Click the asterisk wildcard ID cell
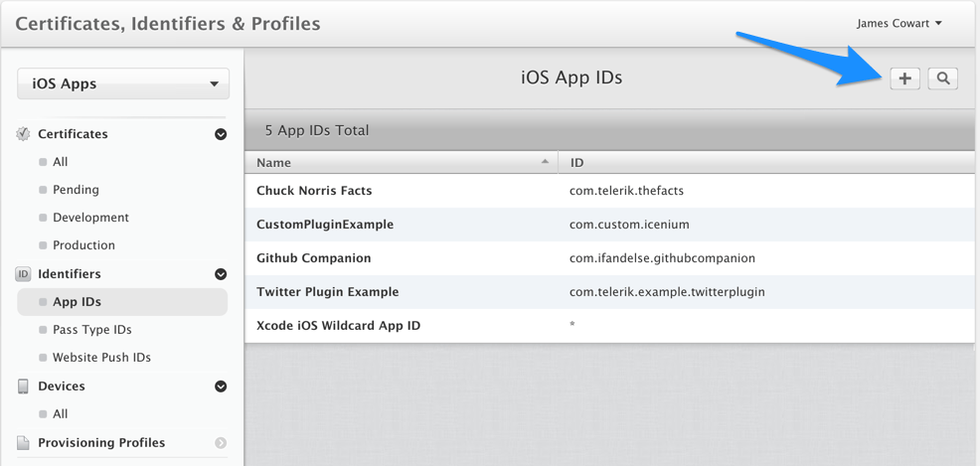 (x=572, y=325)
